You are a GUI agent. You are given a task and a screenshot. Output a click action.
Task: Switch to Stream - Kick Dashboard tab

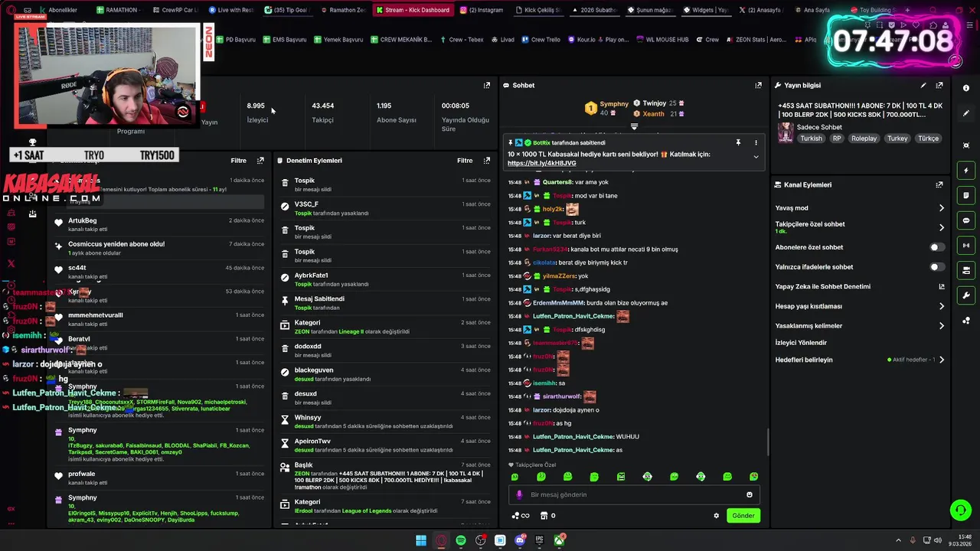point(413,10)
